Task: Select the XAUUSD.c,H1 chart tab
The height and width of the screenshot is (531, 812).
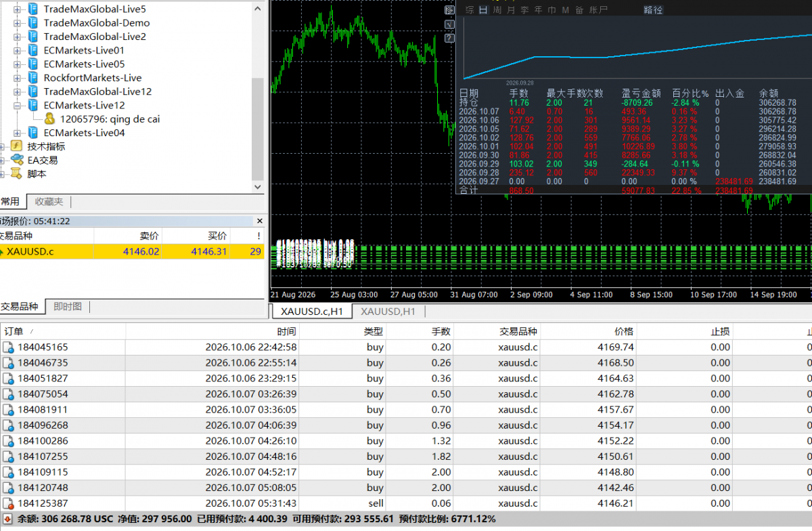Action: click(312, 312)
